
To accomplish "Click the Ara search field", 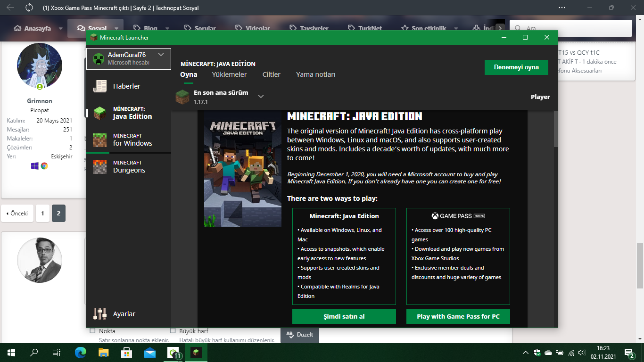I will tap(571, 28).
